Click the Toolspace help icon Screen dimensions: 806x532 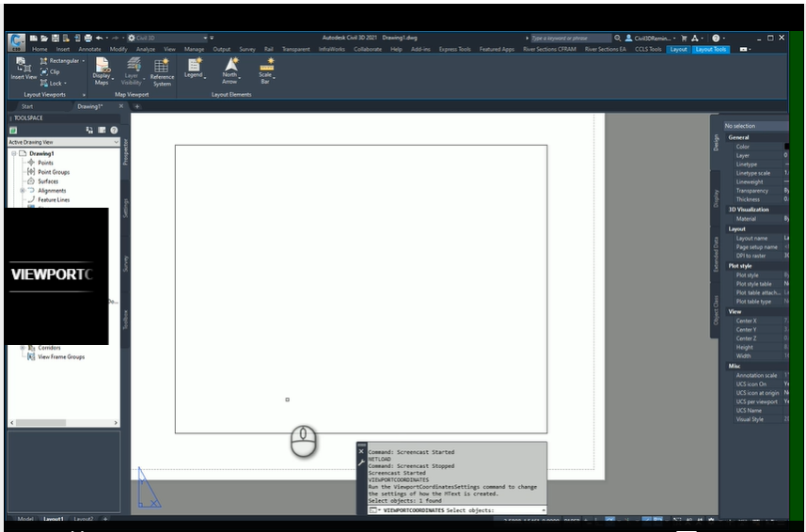[114, 131]
